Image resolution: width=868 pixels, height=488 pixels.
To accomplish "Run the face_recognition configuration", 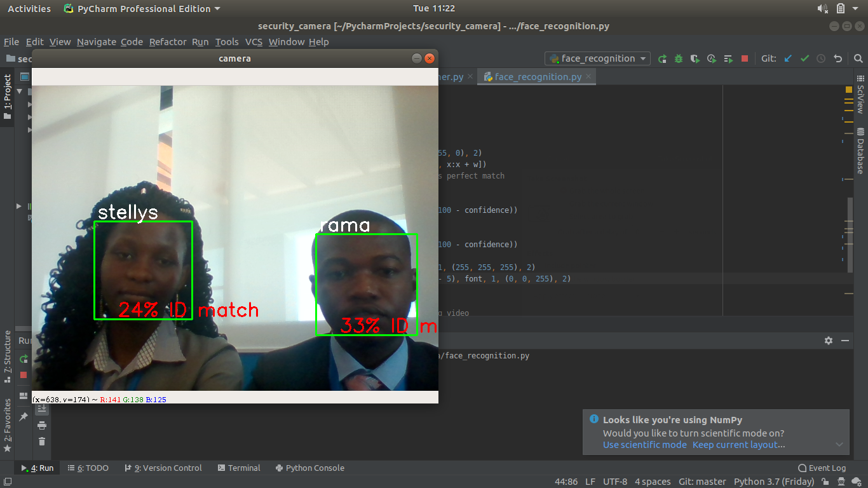I will pos(663,58).
